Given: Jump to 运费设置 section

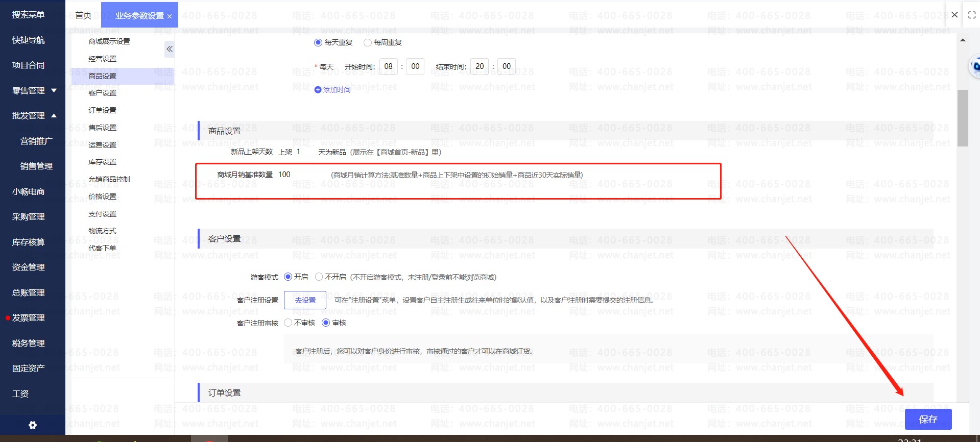Looking at the screenshot, I should pos(102,145).
